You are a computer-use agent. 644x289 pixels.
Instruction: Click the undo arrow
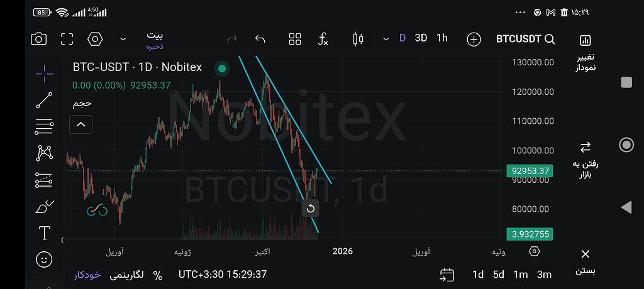260,39
